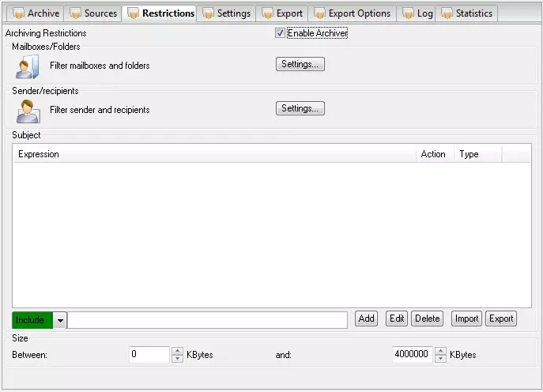Click the mailbox filter icon
The width and height of the screenshot is (543, 392).
27,66
